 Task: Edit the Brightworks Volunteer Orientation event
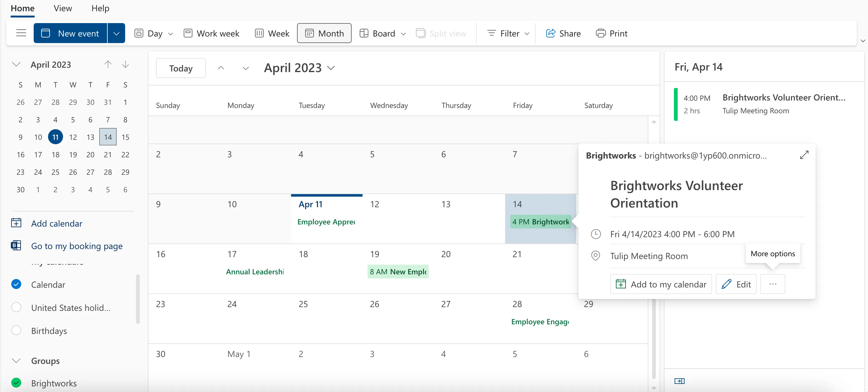point(736,284)
